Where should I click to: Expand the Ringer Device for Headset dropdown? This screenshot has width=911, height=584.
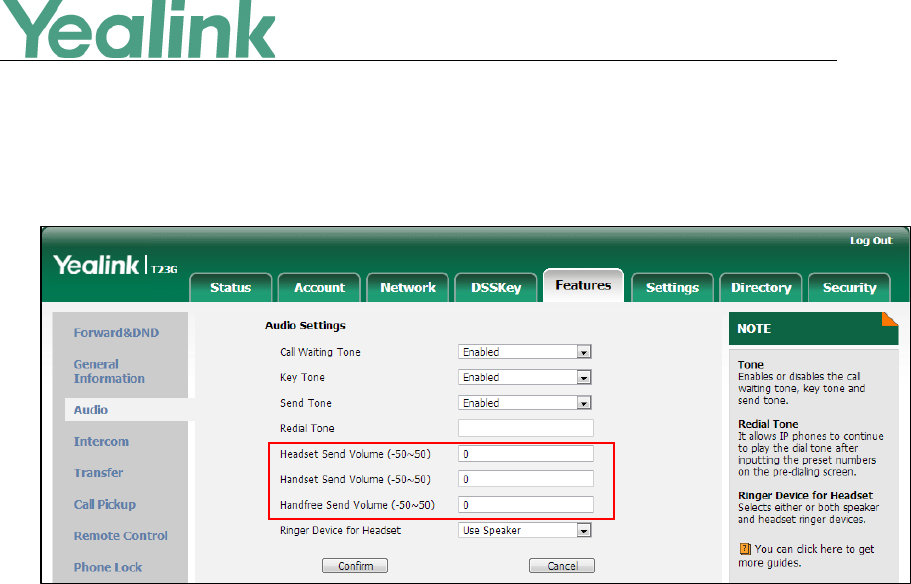525,531
